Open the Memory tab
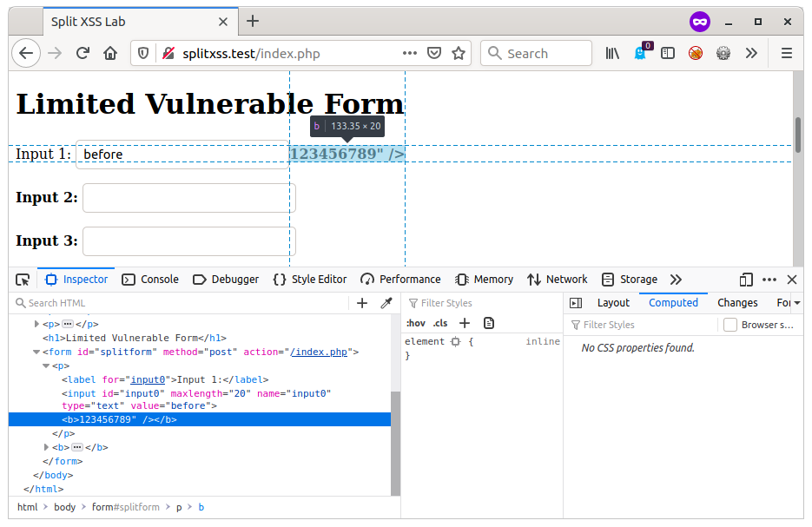 [x=485, y=280]
